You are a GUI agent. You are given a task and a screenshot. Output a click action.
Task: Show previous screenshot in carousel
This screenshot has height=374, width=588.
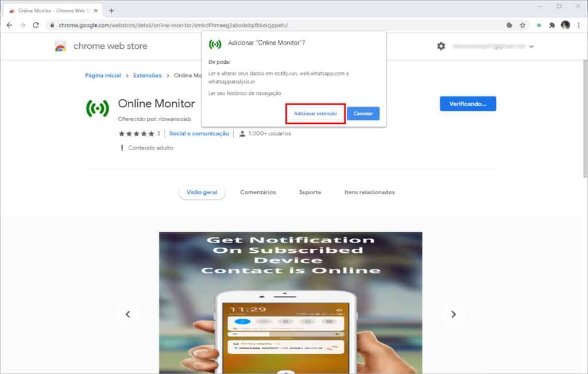pyautogui.click(x=128, y=314)
